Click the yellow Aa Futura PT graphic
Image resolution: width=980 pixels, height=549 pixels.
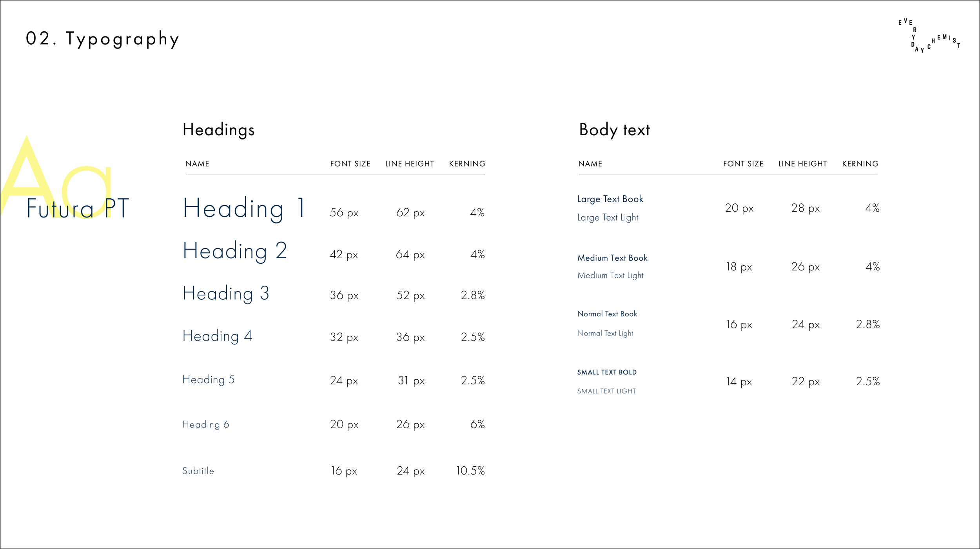[65, 178]
